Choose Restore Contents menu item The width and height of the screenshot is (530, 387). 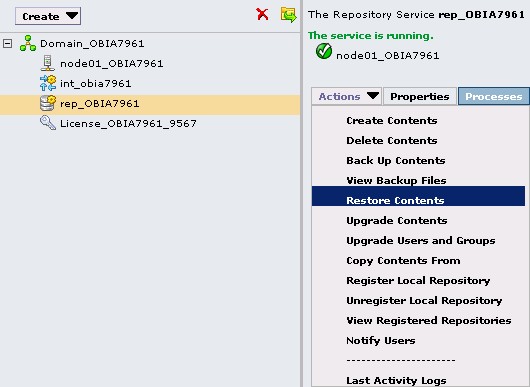[418, 196]
